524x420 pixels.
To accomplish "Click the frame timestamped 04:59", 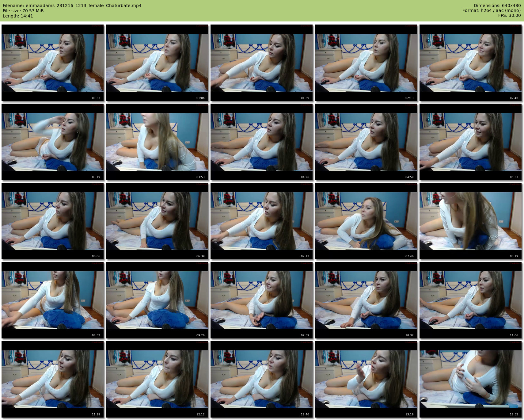I will point(366,142).
